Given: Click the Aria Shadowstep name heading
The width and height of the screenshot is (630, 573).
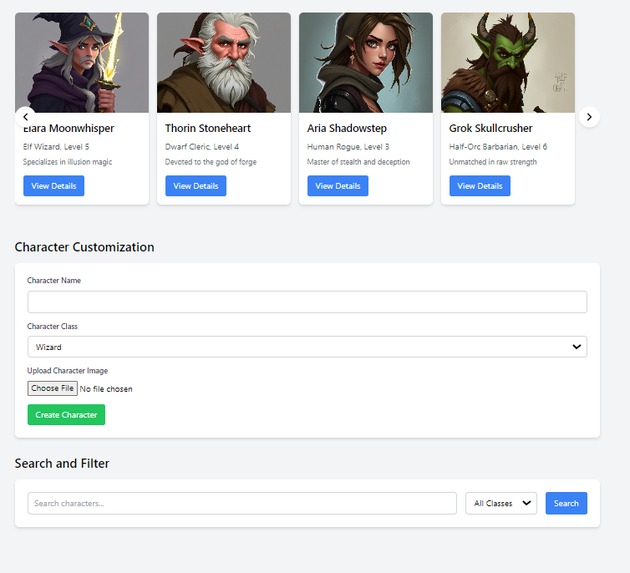Looking at the screenshot, I should (x=347, y=128).
